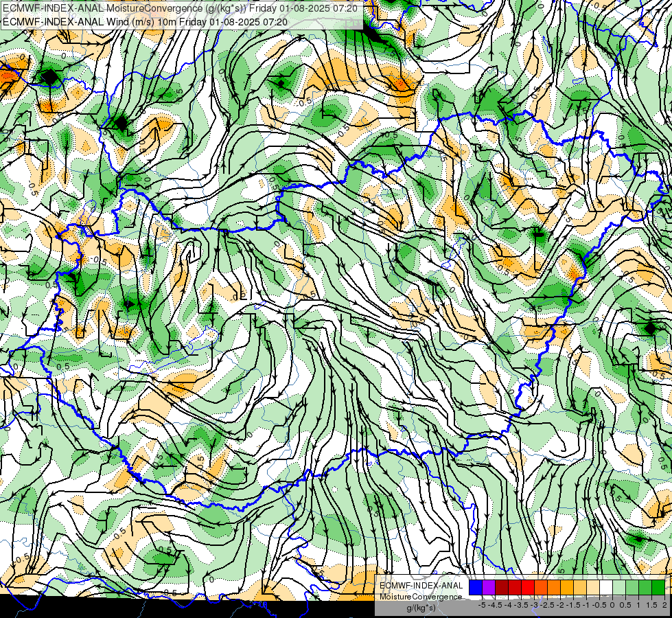672x618 pixels.
Task: Click the legend tick label 2
Action: 664,605
